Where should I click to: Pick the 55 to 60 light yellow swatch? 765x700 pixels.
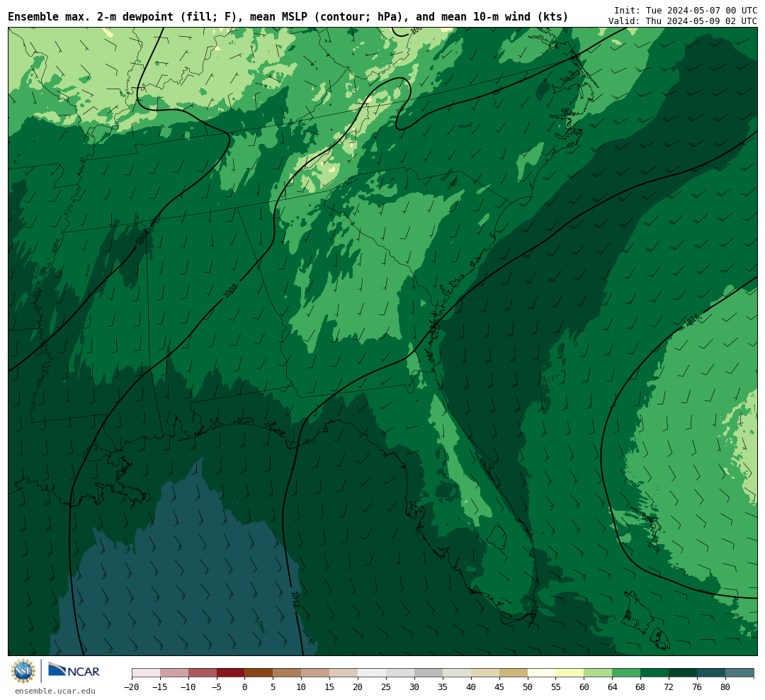(570, 672)
